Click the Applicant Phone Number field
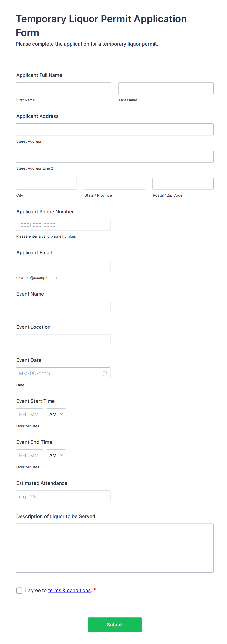227x644 pixels. [x=63, y=225]
